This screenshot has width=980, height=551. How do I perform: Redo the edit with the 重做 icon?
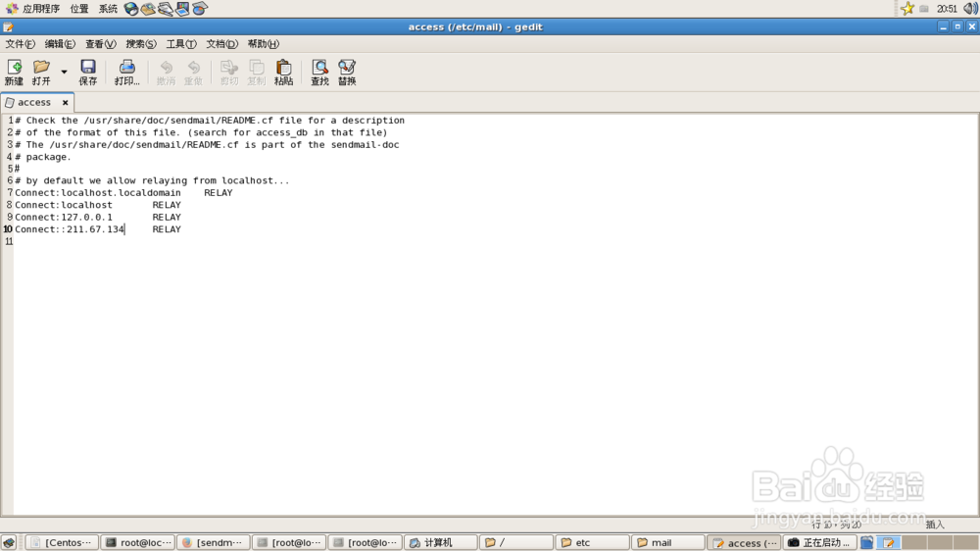(194, 73)
